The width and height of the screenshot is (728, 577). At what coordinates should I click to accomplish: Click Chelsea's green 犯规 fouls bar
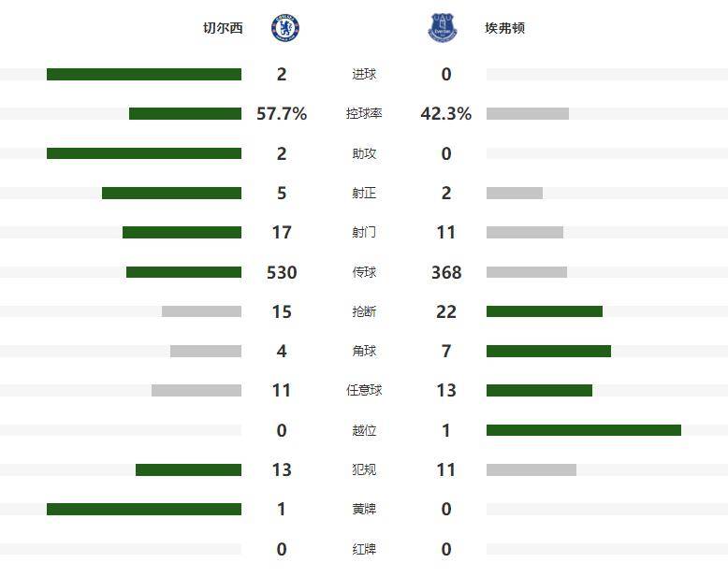[x=188, y=469]
